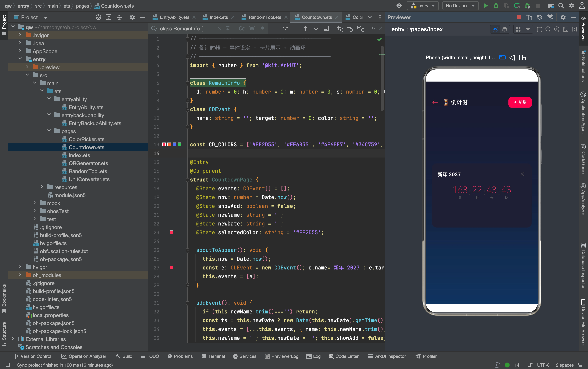Open IDE settings gear in top toolbar

(572, 6)
